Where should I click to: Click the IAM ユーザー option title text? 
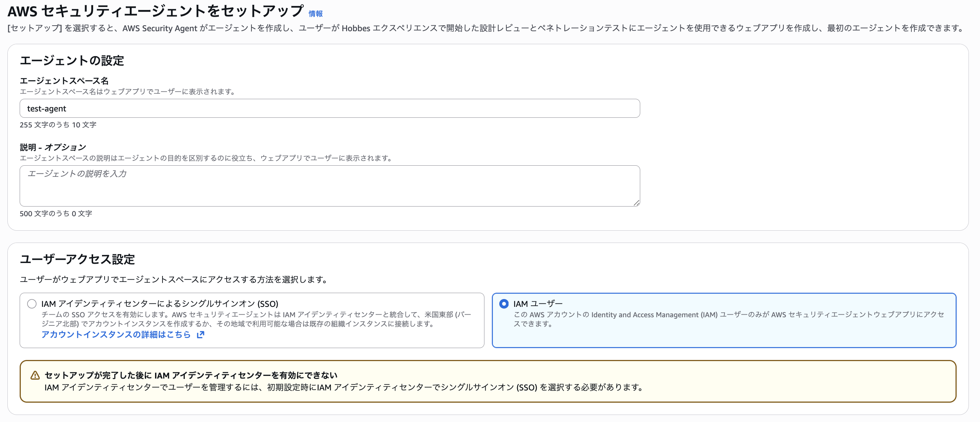[x=537, y=303]
